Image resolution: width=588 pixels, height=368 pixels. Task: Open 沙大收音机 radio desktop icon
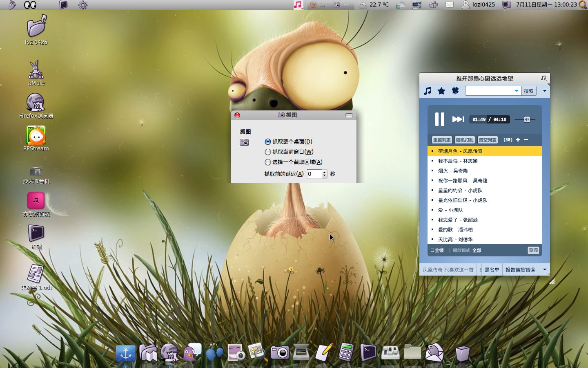36,175
